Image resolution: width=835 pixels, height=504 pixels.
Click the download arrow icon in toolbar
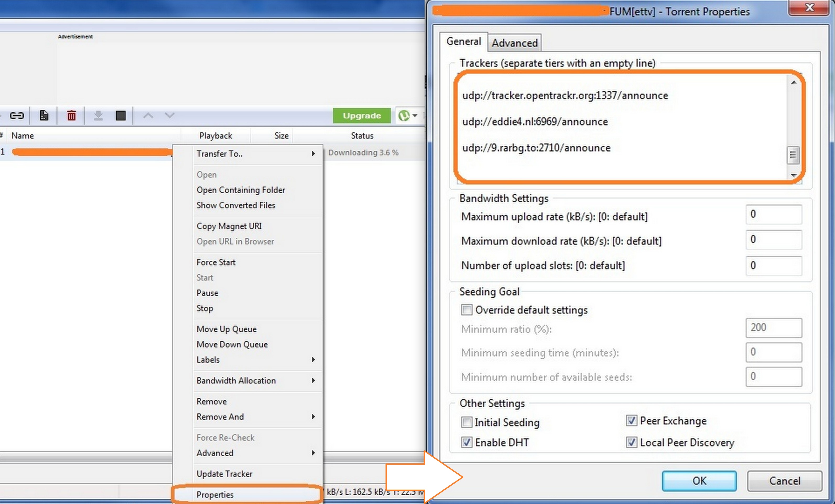(97, 114)
